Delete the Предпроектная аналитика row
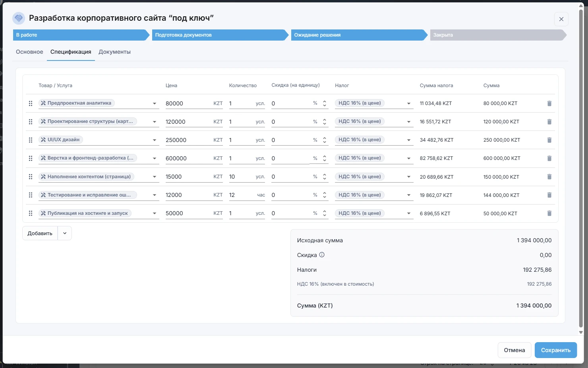The height and width of the screenshot is (368, 588). [x=549, y=103]
